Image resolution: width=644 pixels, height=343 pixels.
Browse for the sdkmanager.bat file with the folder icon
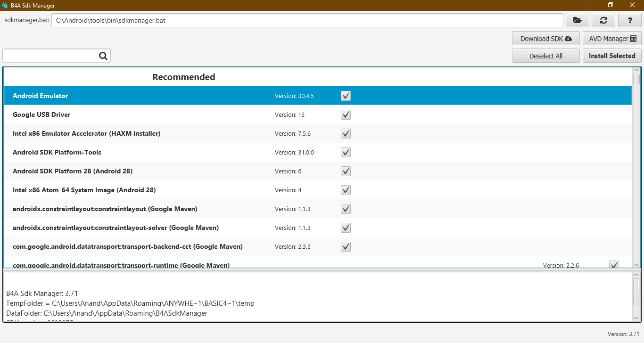(577, 20)
